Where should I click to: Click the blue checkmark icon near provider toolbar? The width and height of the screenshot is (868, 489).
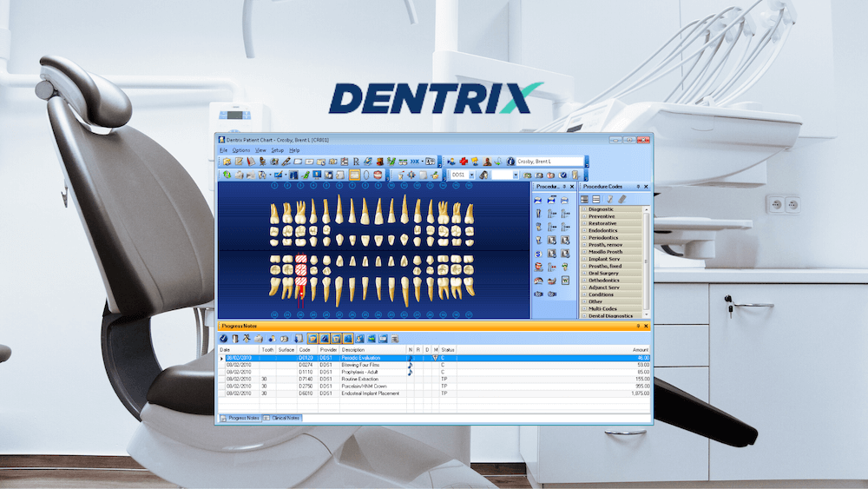563,175
